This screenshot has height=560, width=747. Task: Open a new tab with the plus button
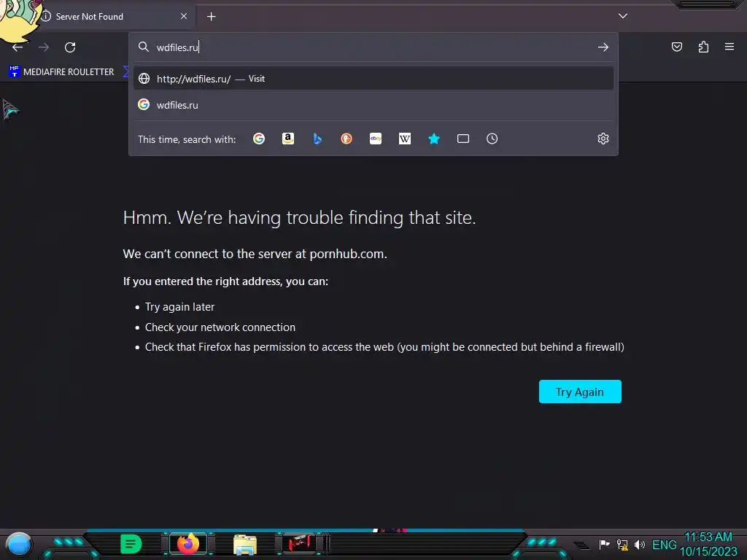click(x=211, y=17)
